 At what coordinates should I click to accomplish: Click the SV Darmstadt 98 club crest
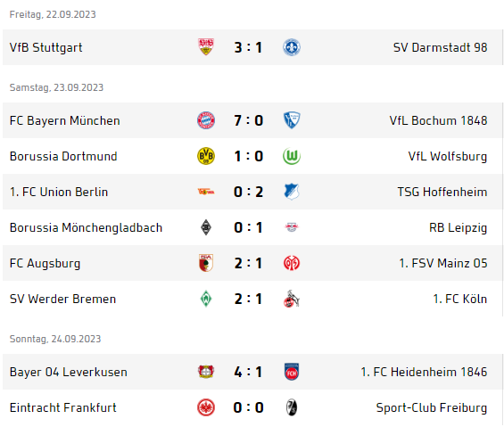tap(292, 47)
